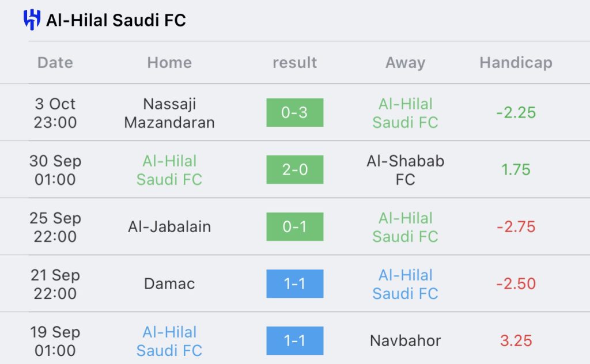Open Al-Shabab FC team page
This screenshot has width=590, height=364.
(405, 170)
